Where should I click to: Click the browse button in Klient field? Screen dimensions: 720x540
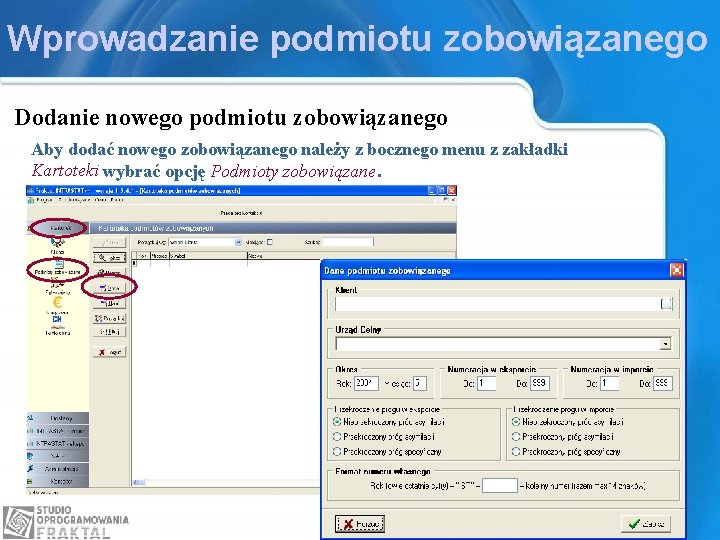coord(666,304)
